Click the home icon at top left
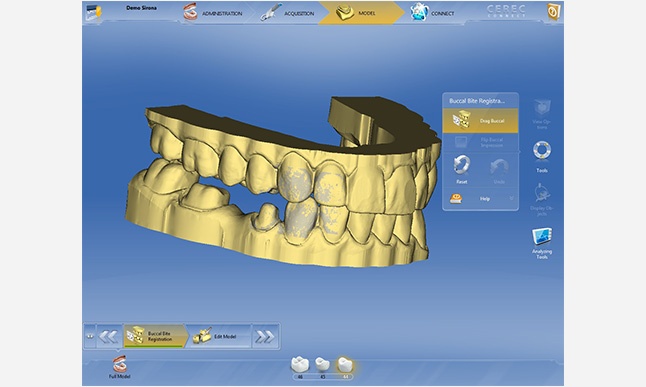This screenshot has width=646, height=387. pos(94,12)
